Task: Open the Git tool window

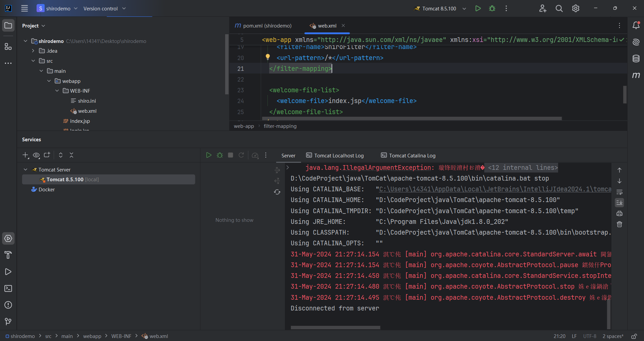Action: [x=8, y=322]
